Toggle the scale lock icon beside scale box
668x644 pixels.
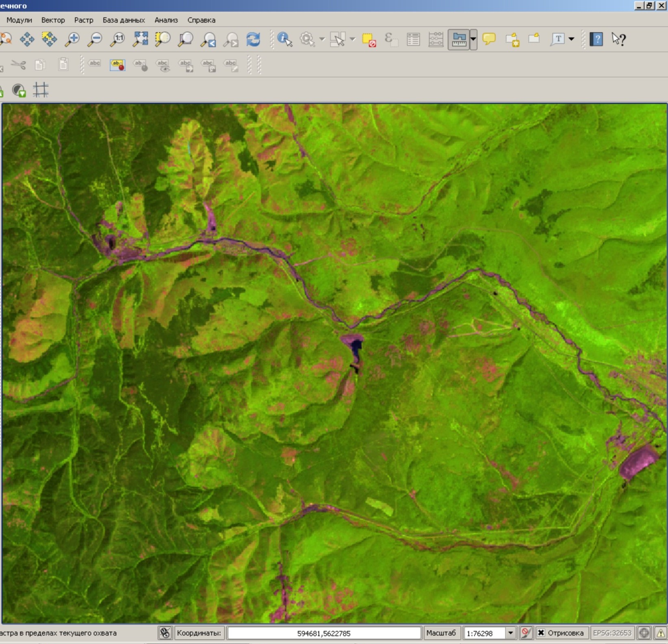point(526,633)
